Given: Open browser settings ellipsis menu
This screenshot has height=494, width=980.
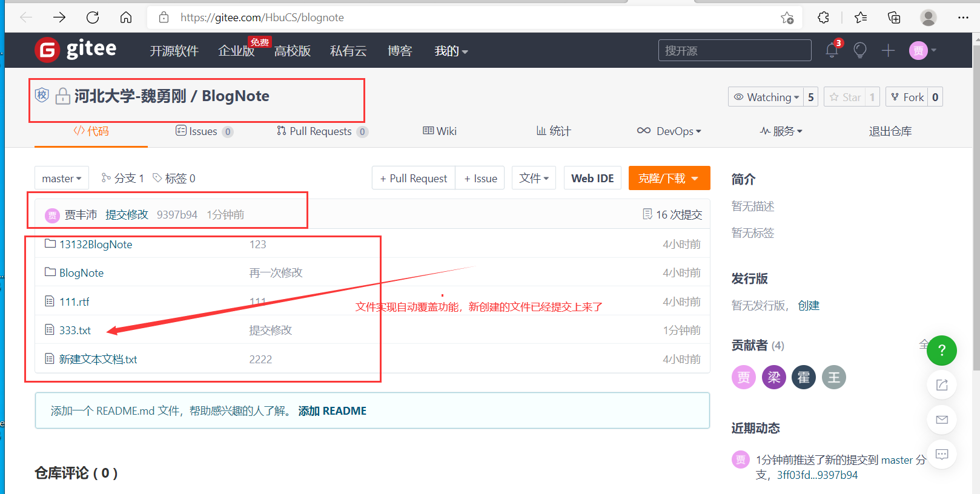Looking at the screenshot, I should (x=963, y=18).
